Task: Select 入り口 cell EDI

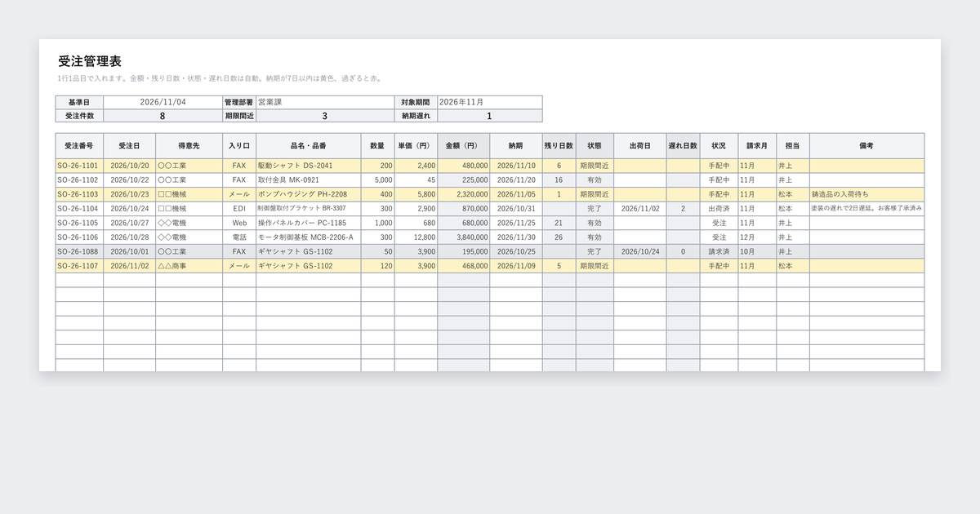Action: point(239,209)
